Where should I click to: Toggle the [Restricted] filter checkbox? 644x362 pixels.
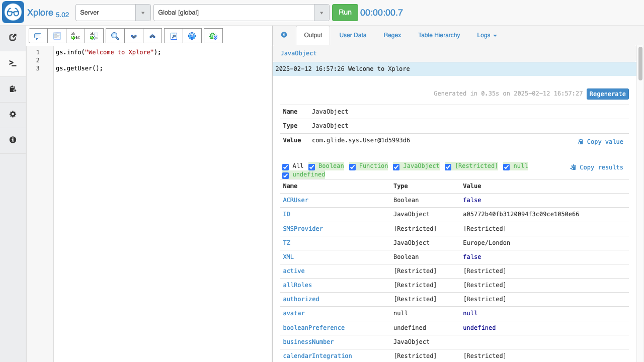(x=448, y=167)
